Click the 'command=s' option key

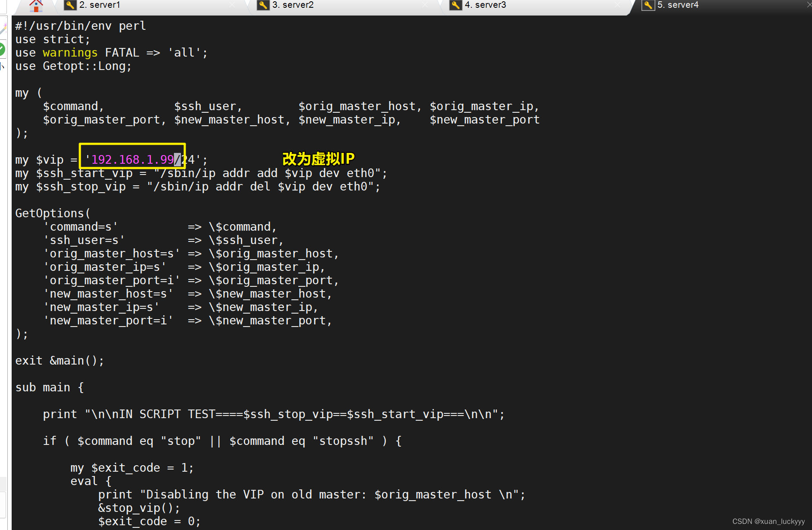coord(81,227)
